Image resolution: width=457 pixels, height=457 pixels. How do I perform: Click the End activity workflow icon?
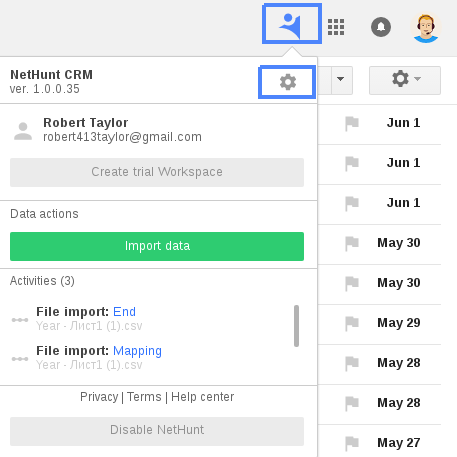point(20,320)
